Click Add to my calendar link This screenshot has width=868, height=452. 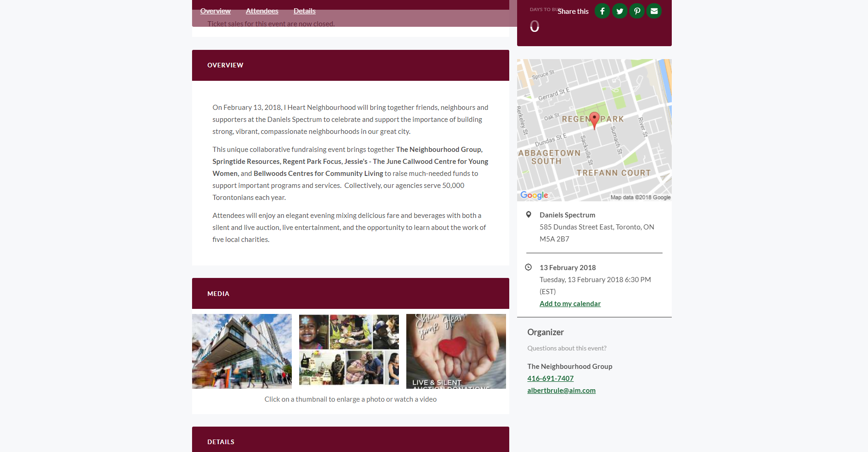[570, 304]
